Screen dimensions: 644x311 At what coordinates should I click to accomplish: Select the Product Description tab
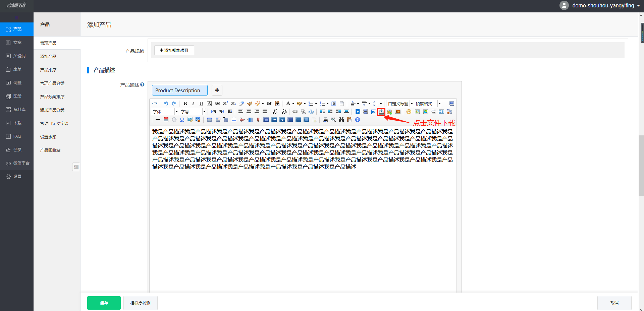point(179,90)
